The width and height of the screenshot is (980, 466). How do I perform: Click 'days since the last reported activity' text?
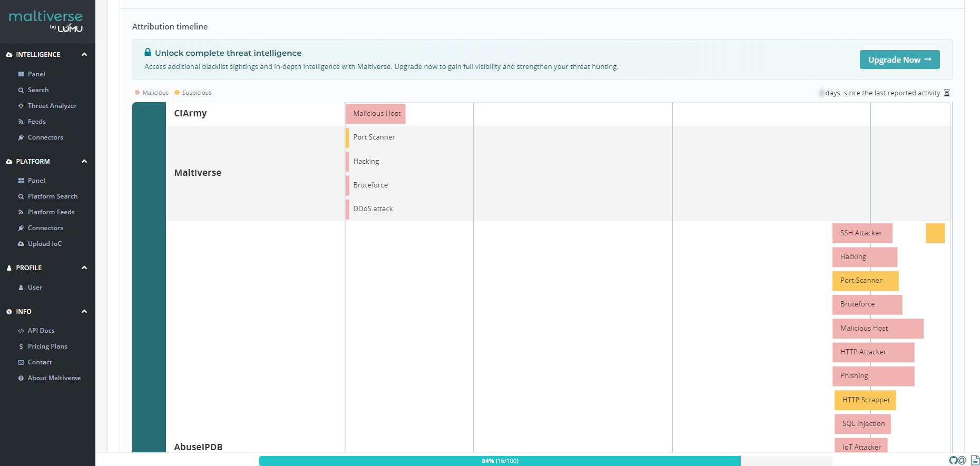pos(883,93)
